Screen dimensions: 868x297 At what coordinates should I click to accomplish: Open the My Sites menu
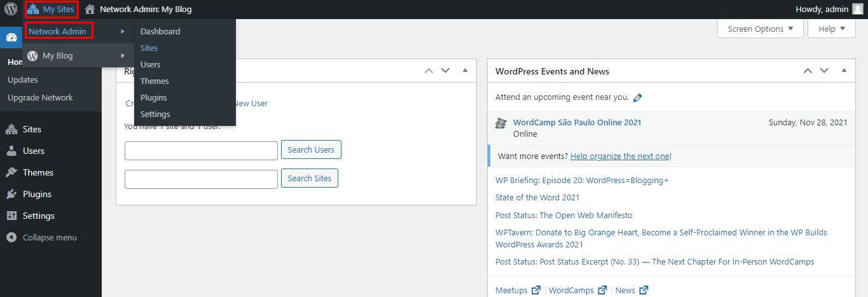pyautogui.click(x=52, y=9)
